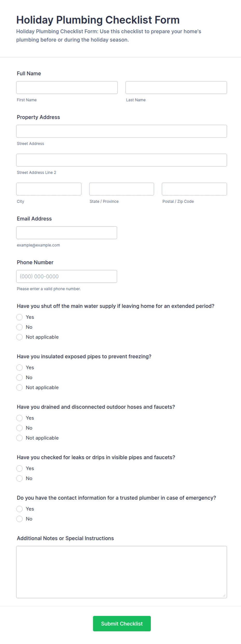Pick Not applicable for outdoor hoses question

(x=19, y=438)
